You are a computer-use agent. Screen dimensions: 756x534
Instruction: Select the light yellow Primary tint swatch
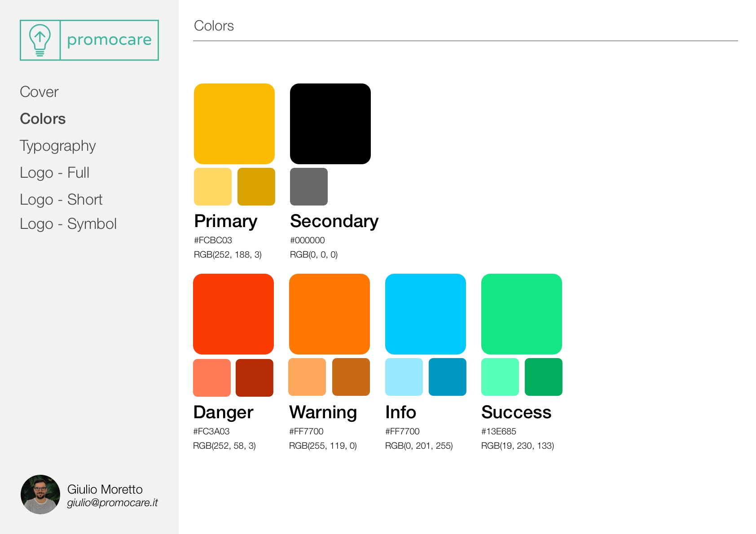click(213, 187)
